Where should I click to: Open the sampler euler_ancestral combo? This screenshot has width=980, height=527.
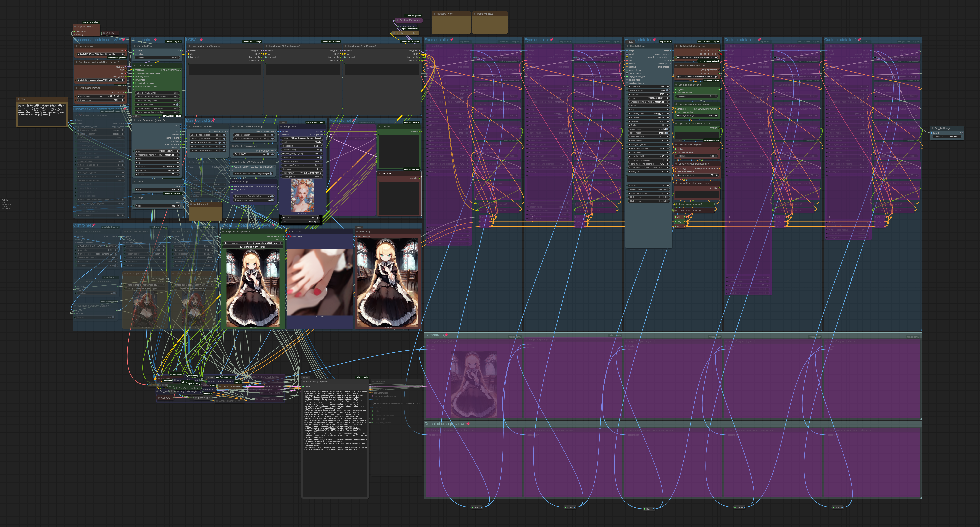[x=157, y=166]
